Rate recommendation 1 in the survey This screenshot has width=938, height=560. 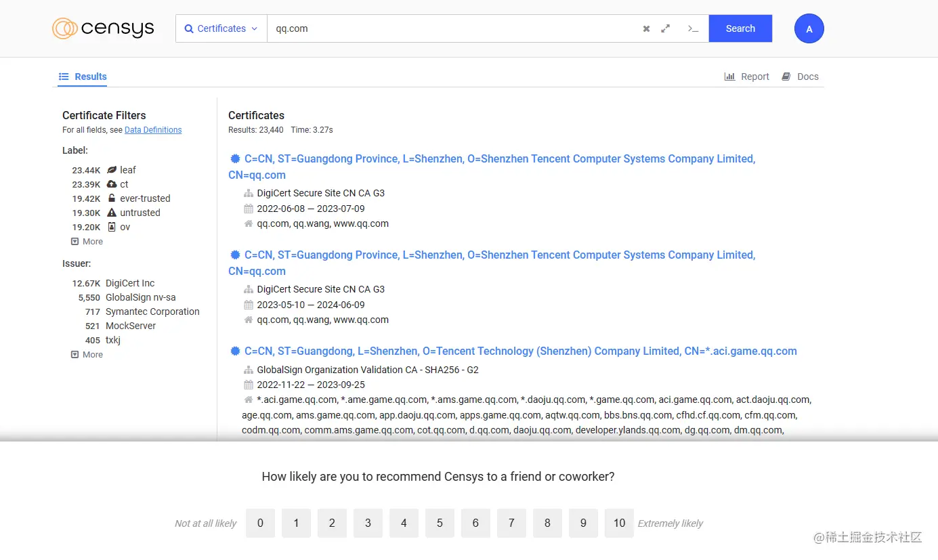296,523
